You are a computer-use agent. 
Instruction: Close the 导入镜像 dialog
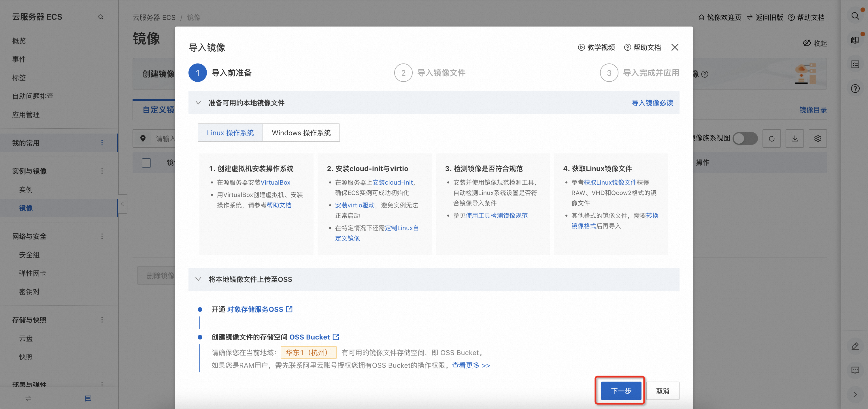pos(675,48)
